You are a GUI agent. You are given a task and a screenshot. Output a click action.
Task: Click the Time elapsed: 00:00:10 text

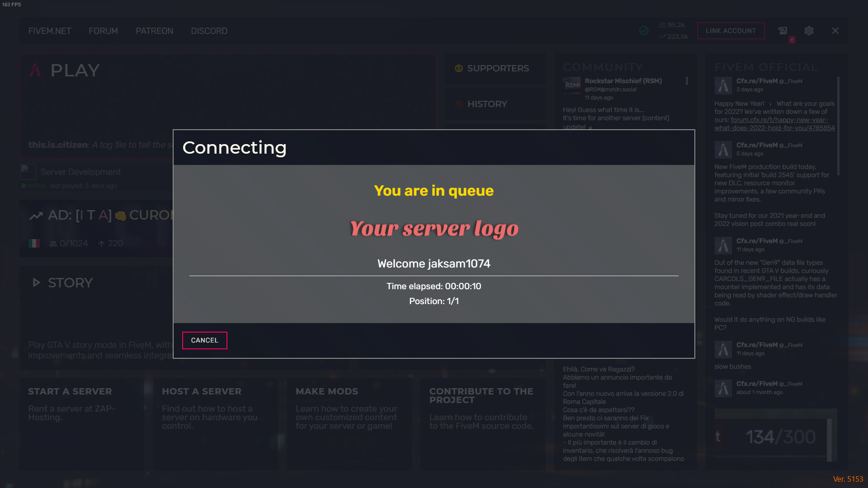click(x=434, y=286)
